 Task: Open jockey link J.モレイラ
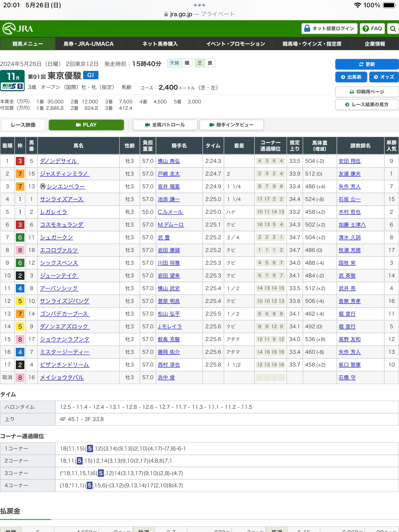[170, 327]
